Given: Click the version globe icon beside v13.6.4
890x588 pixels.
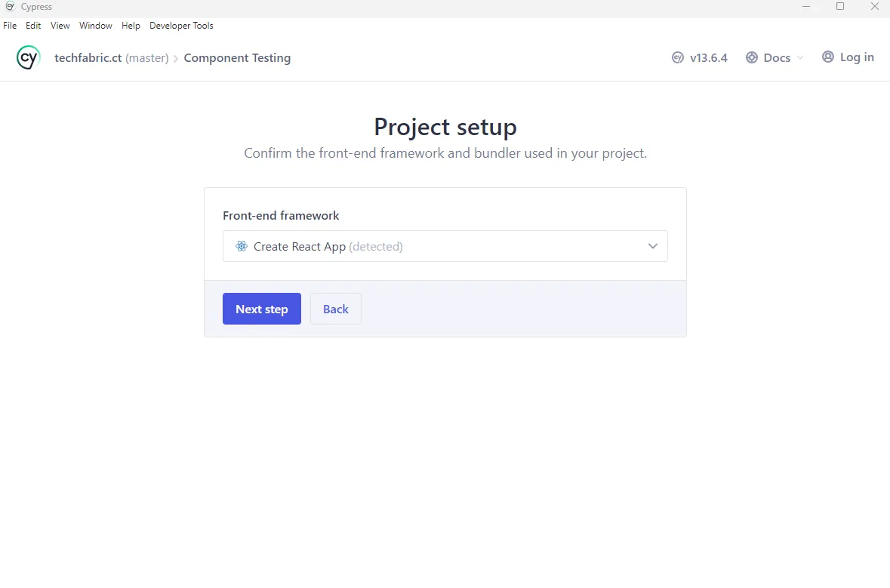Looking at the screenshot, I should pos(677,57).
